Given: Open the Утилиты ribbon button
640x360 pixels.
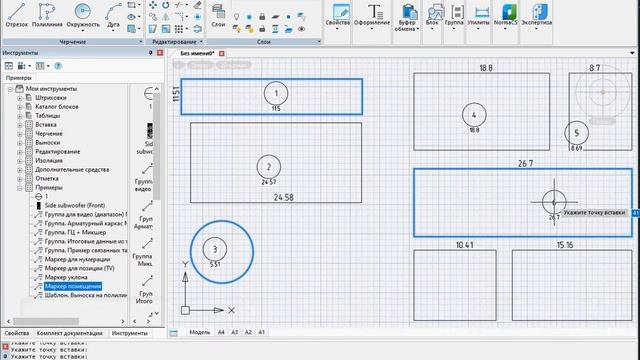Looking at the screenshot, I should (478, 16).
